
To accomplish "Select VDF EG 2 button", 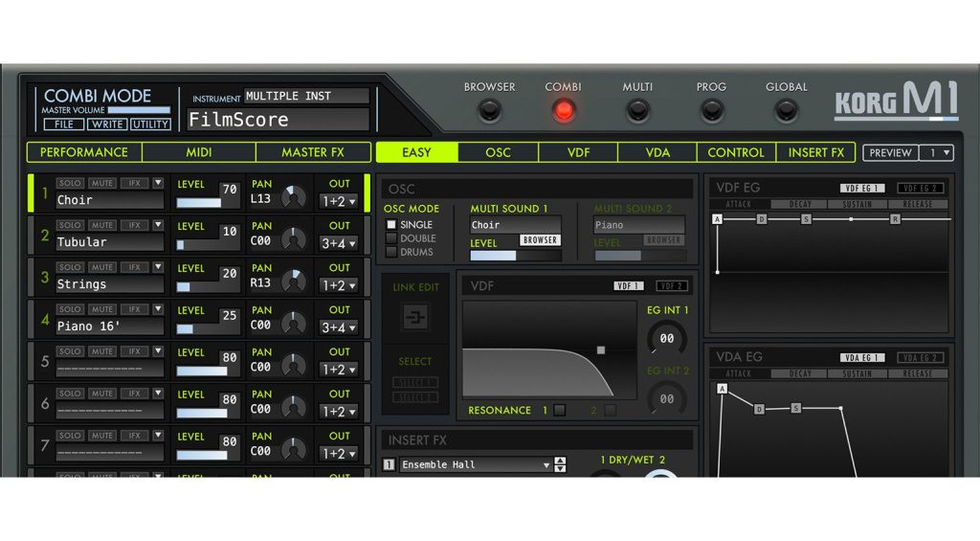I will coord(920,189).
